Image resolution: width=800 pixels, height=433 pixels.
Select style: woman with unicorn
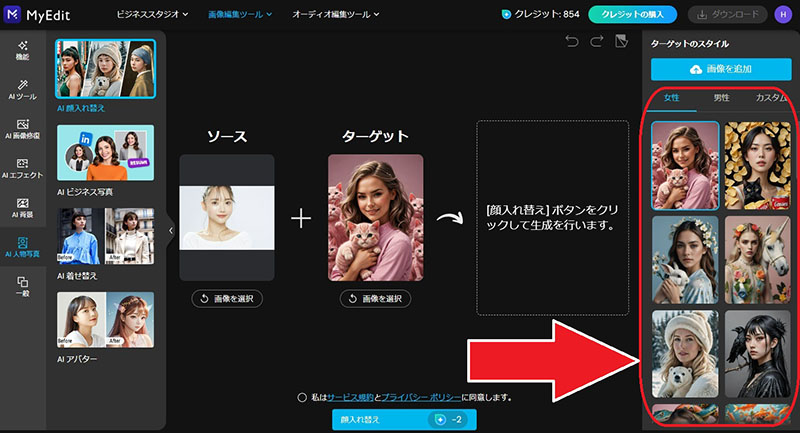click(x=758, y=260)
